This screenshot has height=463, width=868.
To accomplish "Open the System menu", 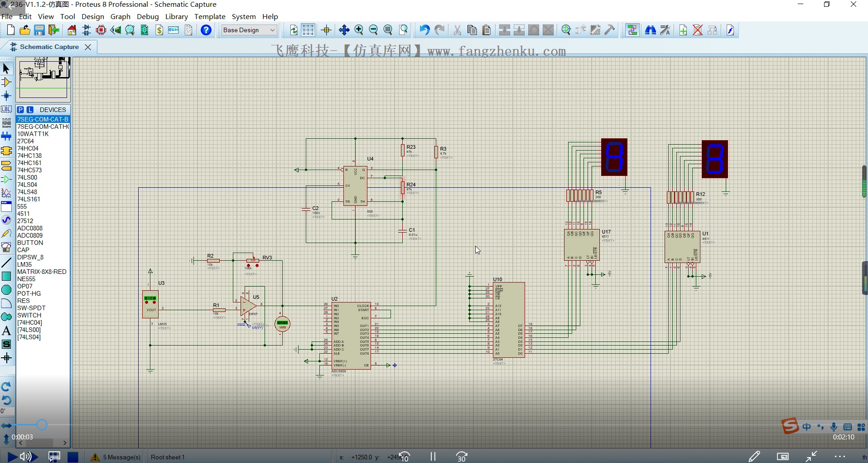I will click(x=244, y=17).
